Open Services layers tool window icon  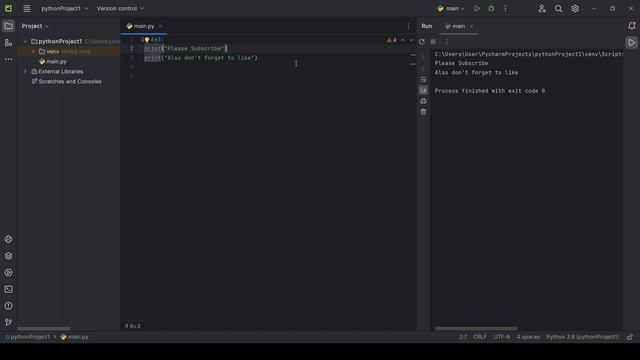click(x=8, y=256)
